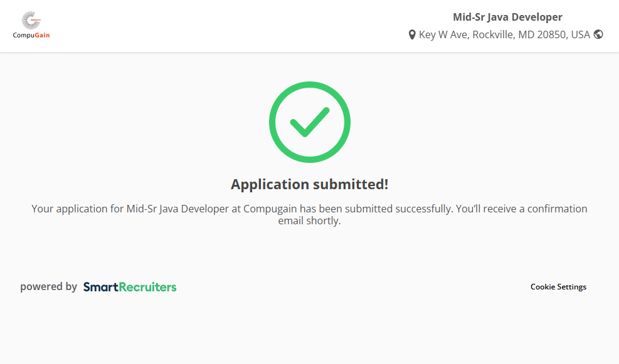Screen dimensions: 619x364
Task: Click the dark 'Smart' part of the logo
Action: point(101,287)
